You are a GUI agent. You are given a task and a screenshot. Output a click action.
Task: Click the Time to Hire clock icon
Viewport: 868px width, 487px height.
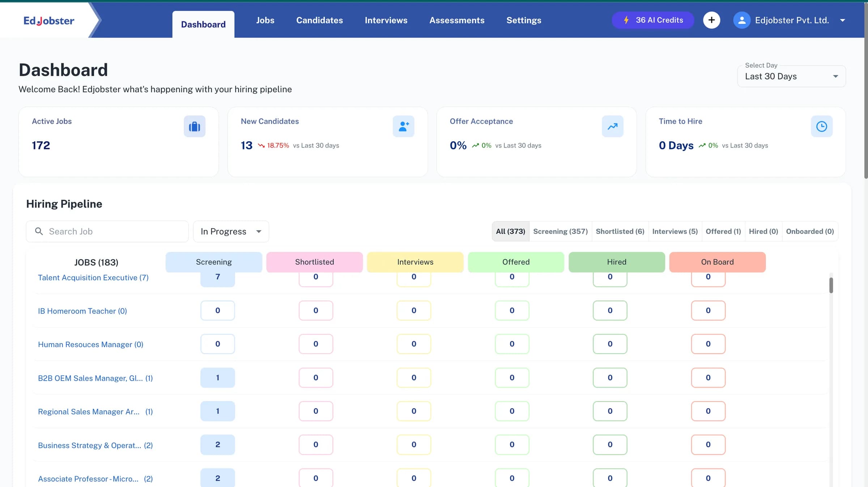[822, 126]
